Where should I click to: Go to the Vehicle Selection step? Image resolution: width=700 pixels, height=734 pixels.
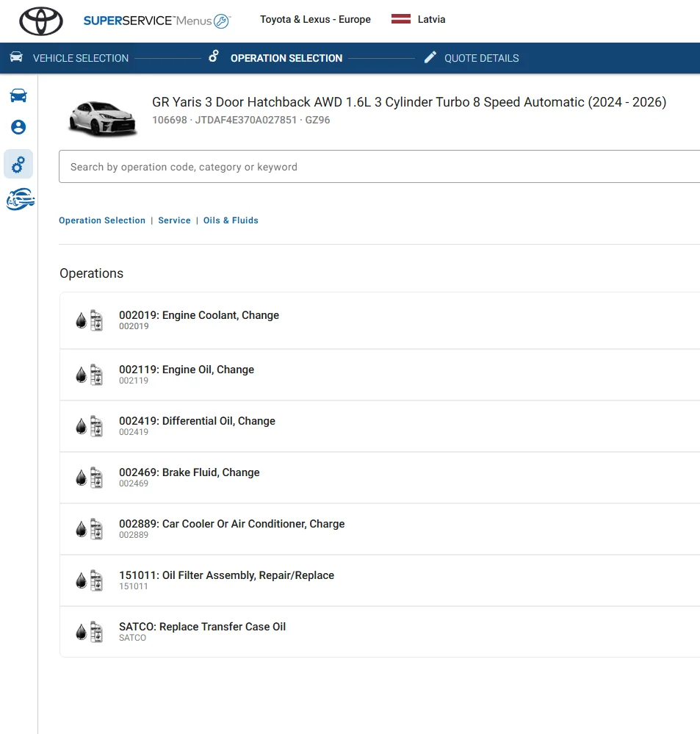[81, 58]
